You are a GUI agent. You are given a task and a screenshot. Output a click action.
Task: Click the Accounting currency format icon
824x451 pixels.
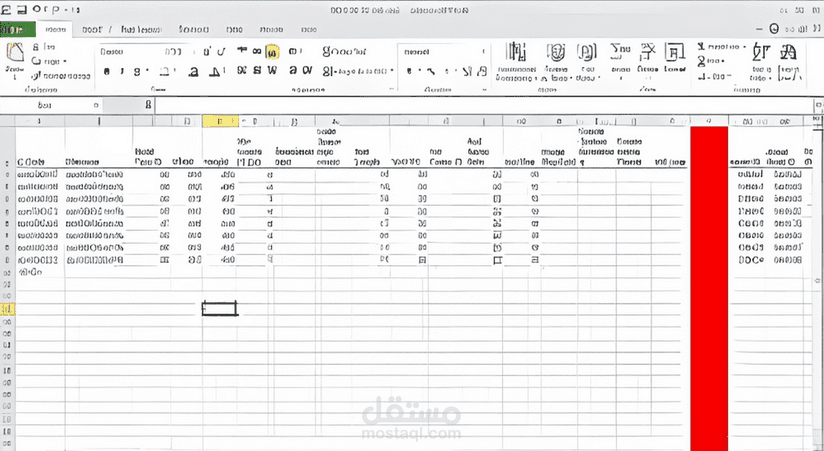pos(409,71)
